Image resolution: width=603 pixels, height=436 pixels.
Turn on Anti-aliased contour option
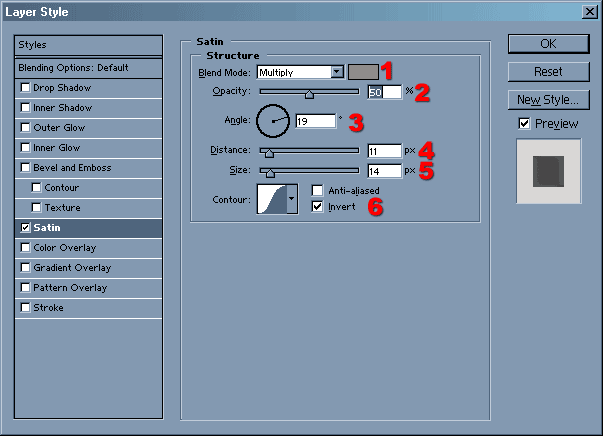[317, 190]
